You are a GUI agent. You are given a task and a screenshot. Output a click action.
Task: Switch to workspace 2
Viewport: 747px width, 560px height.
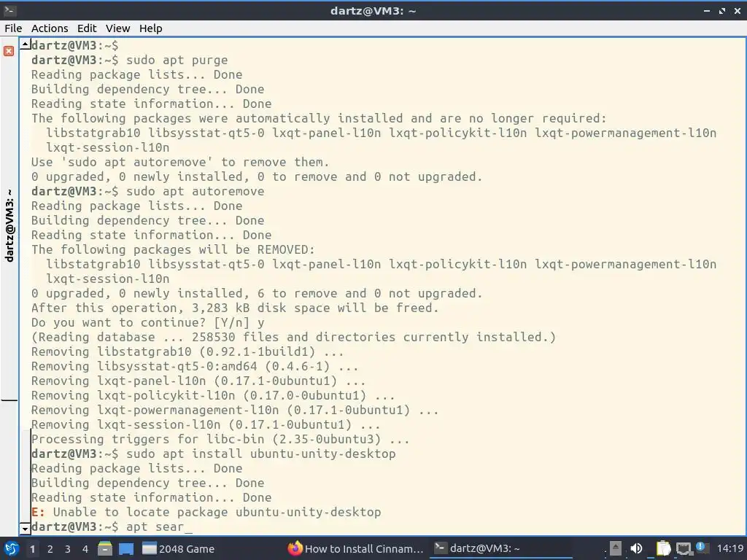50,549
